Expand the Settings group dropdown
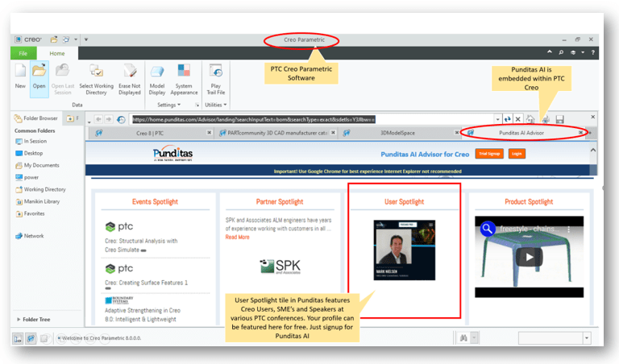 (x=169, y=105)
